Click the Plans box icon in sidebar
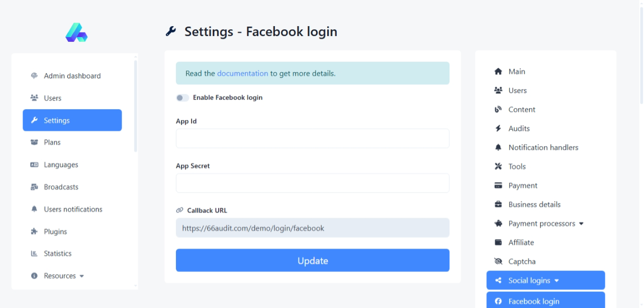The width and height of the screenshot is (644, 308). click(x=34, y=143)
